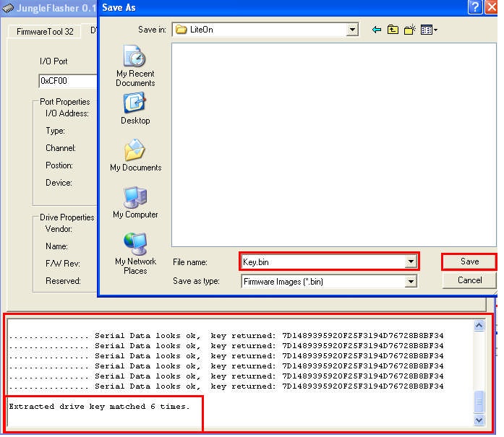Click the Cancel button
This screenshot has height=437, width=504.
pyautogui.click(x=469, y=280)
